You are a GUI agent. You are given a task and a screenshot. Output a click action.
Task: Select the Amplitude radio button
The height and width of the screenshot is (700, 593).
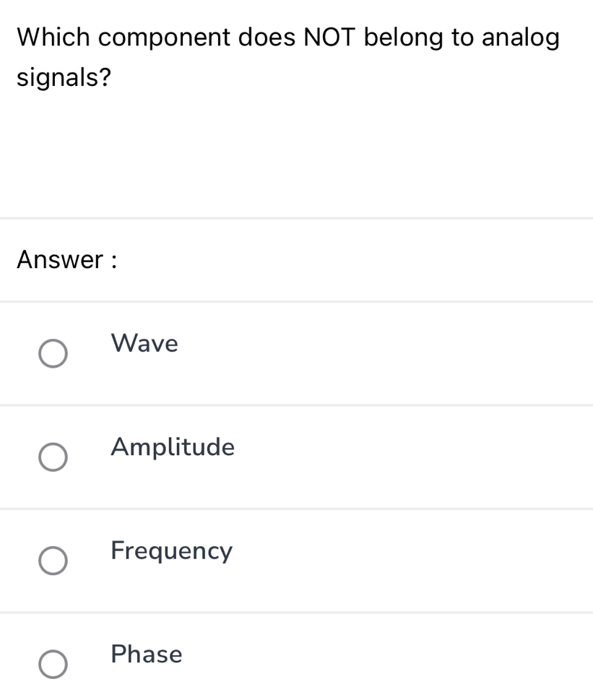(x=53, y=457)
